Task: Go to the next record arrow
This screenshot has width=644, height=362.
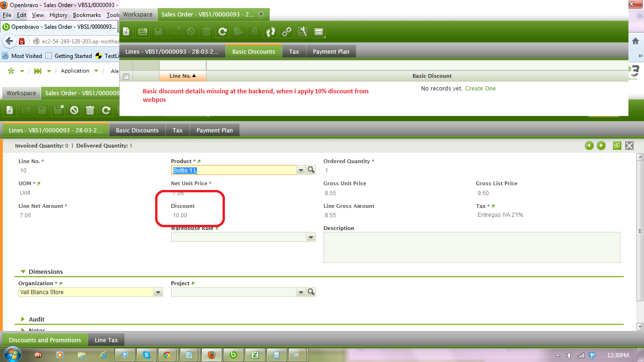Action: (601, 146)
